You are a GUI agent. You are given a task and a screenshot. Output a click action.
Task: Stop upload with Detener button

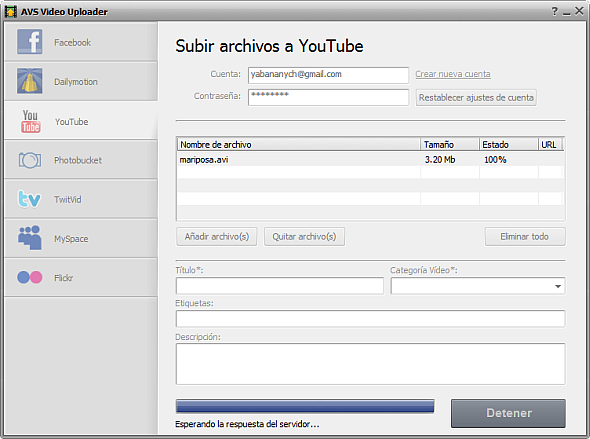click(508, 413)
